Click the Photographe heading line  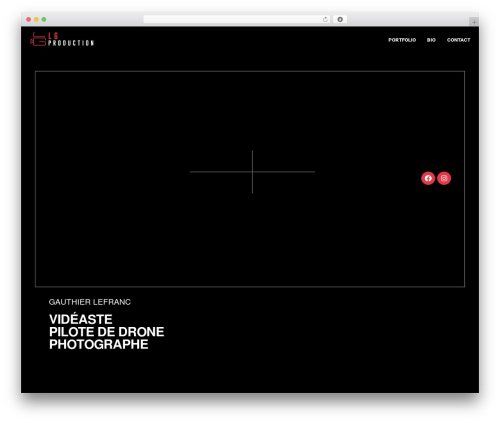[99, 344]
